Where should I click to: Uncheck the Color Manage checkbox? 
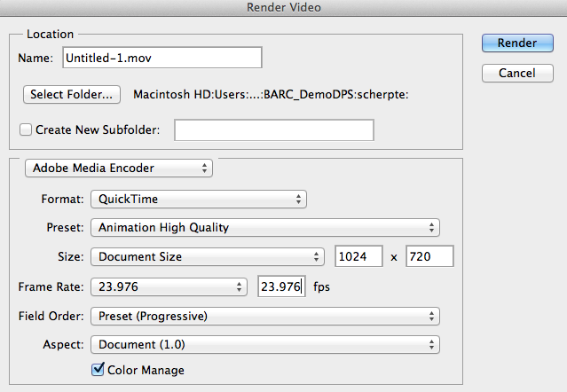[x=98, y=369]
